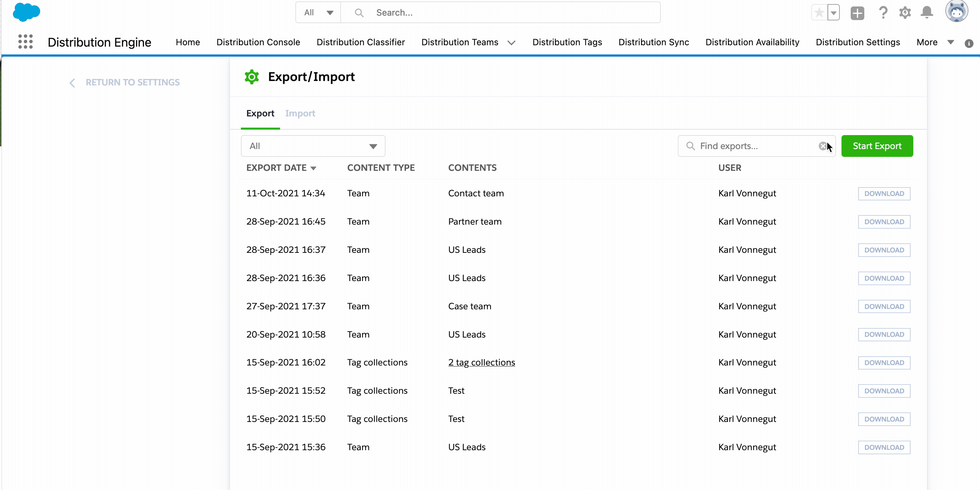Click the CONTENT TYPE column header

point(381,168)
